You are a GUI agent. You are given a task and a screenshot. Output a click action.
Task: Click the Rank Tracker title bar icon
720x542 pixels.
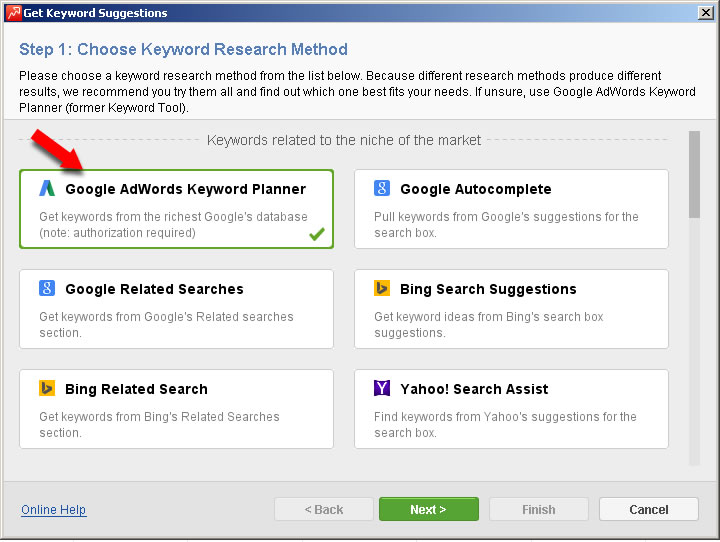13,13
